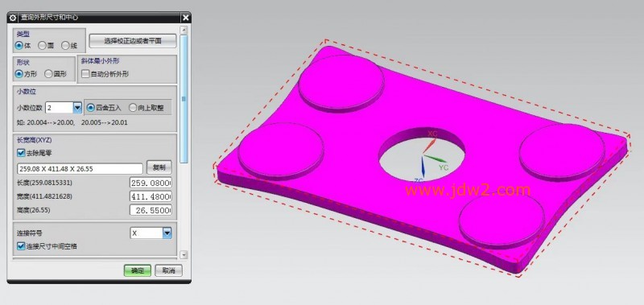Close the 查询外形尺寸和中心 dialog
Viewport: 644px width, 305px height.
tap(186, 18)
